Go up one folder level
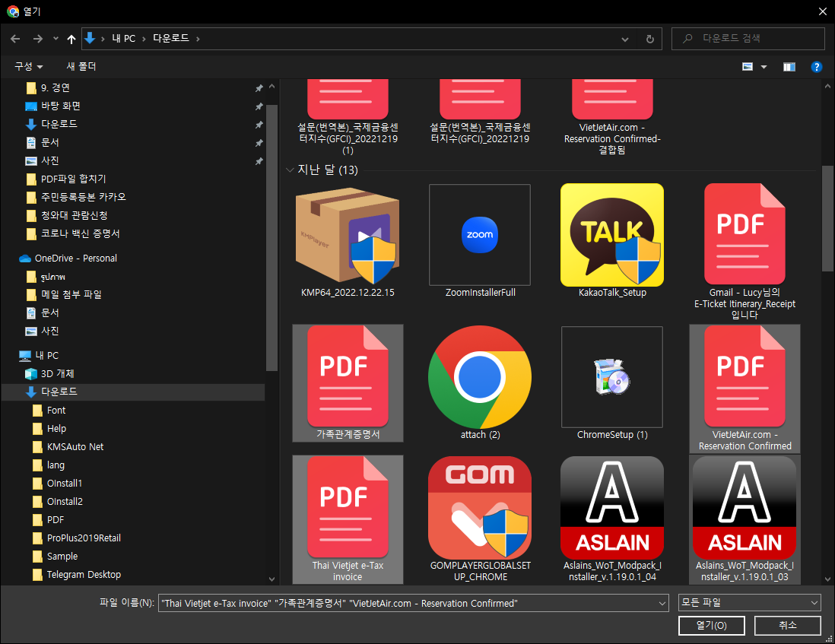 (71, 39)
